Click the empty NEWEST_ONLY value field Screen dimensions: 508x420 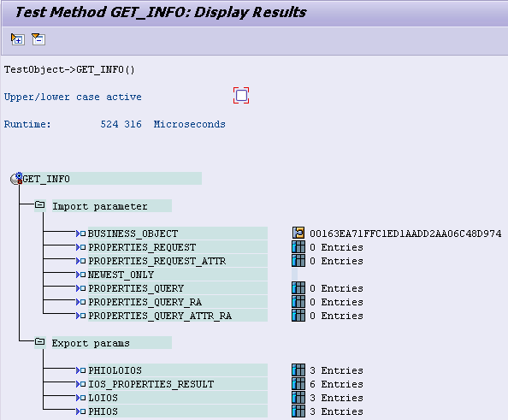(294, 275)
